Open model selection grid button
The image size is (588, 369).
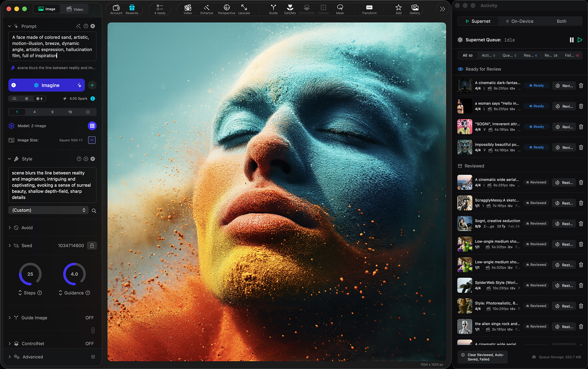coord(92,126)
